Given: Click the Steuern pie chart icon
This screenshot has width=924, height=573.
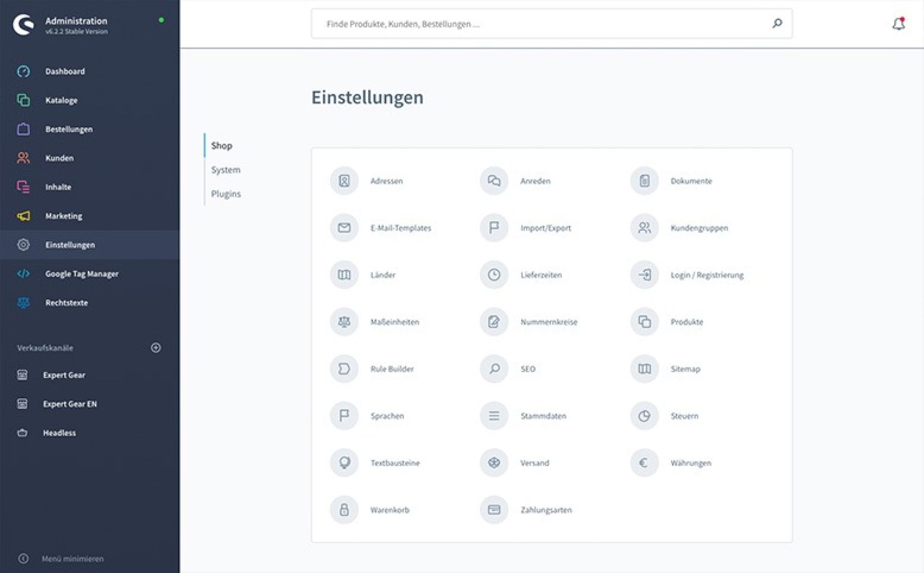Looking at the screenshot, I should 644,416.
